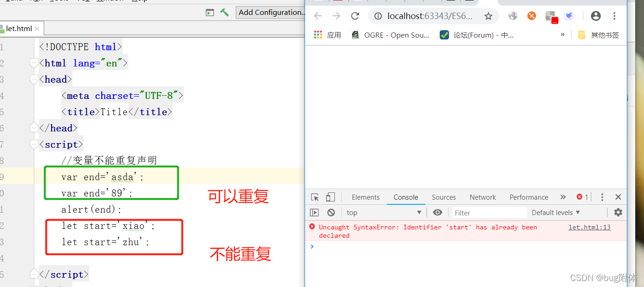
Task: Click the closing script fold marker
Action: click(x=34, y=274)
